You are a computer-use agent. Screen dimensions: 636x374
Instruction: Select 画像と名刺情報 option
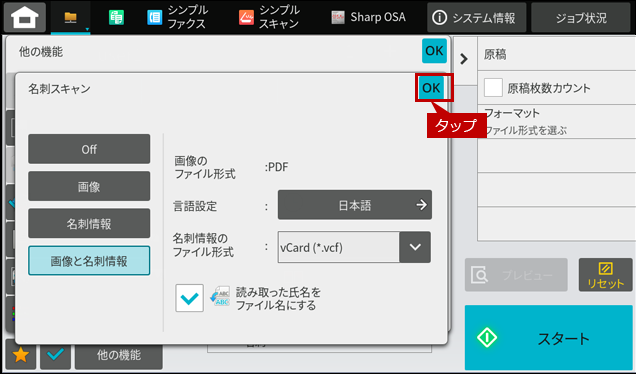coord(89,261)
